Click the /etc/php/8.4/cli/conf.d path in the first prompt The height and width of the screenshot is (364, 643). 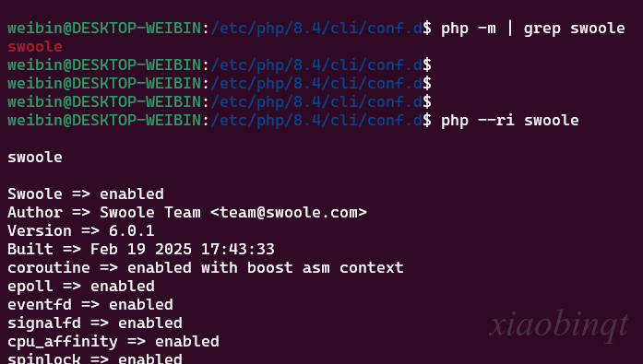(316, 29)
